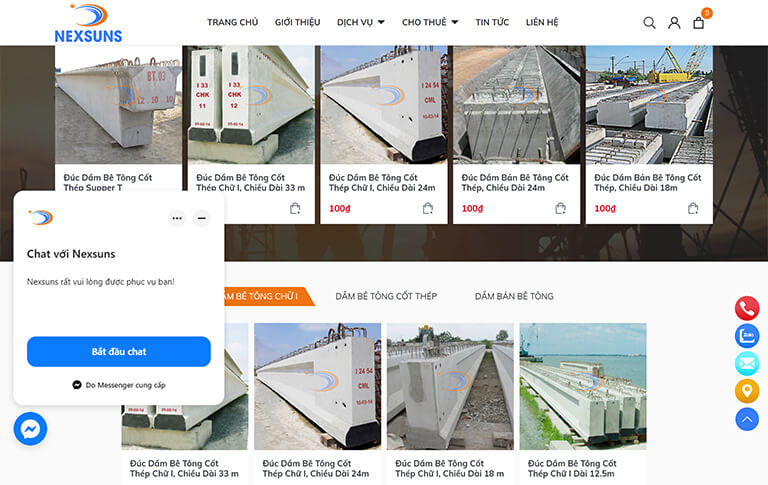This screenshot has height=485, width=768.
Task: Open Đúc Dầm Supper T product title
Action: coord(108,182)
